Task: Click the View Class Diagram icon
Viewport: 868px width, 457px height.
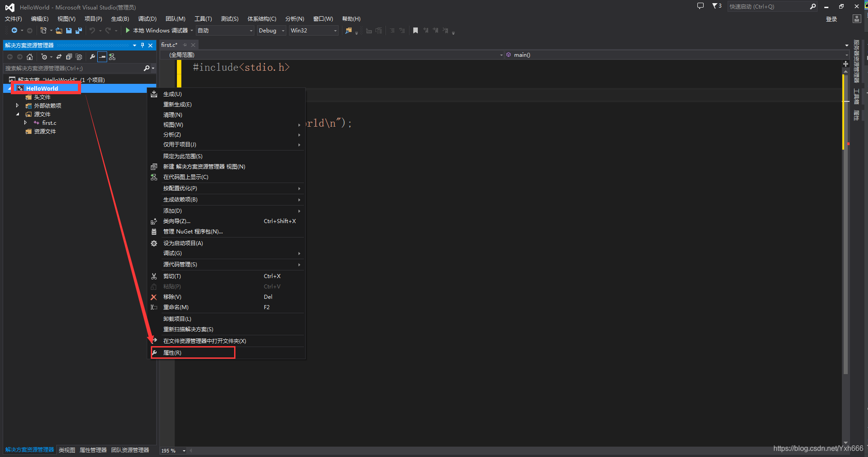Action: click(112, 57)
